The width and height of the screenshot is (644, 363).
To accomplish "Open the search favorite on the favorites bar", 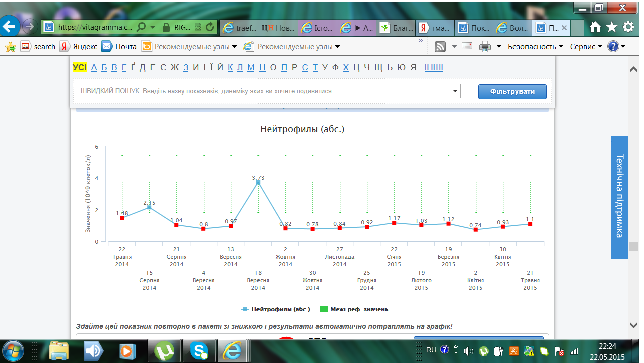I will [38, 47].
